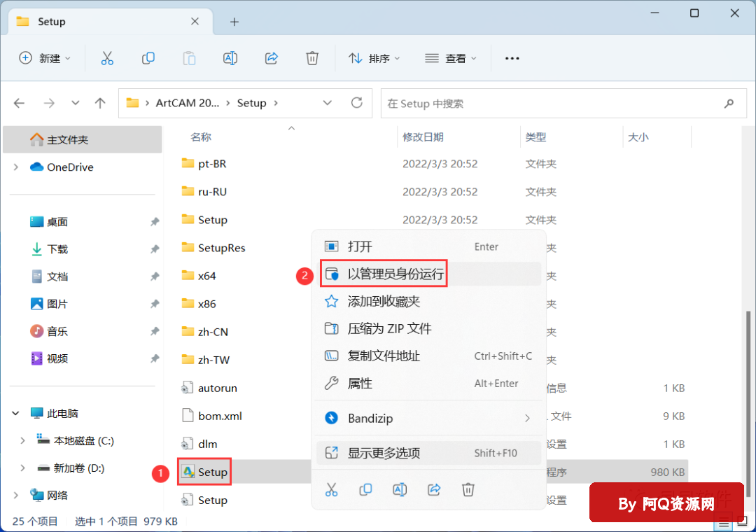Open 主文件夹 in navigation pane
Screen dimensions: 756x532
[x=83, y=140]
